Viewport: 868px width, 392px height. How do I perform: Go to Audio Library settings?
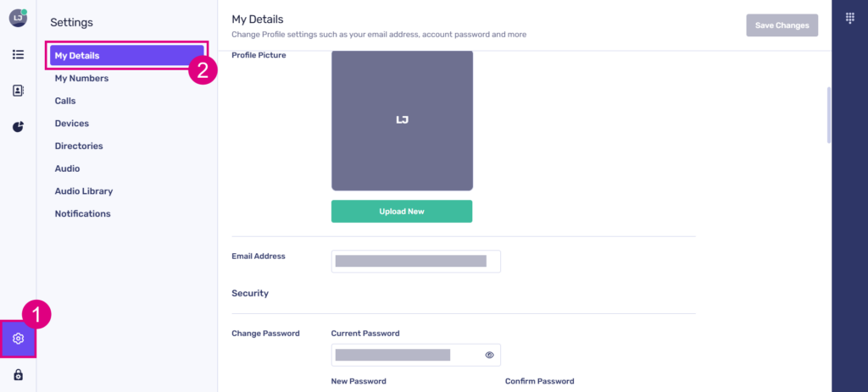[x=84, y=191]
